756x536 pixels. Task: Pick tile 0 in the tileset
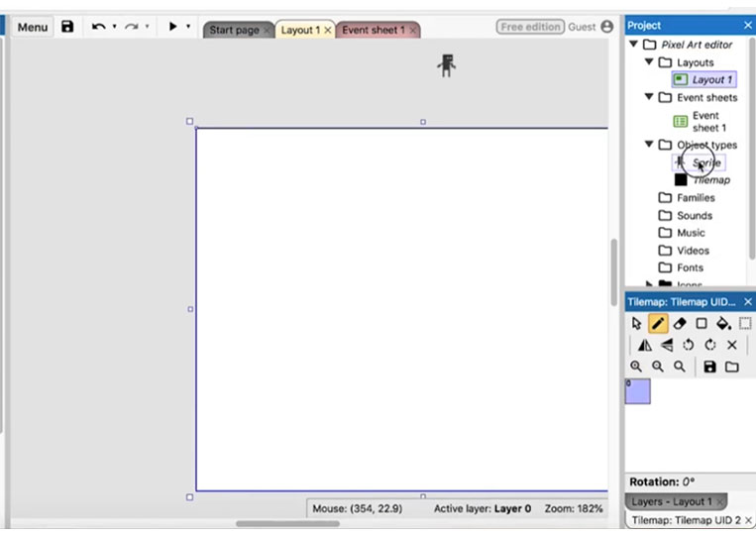pos(638,391)
